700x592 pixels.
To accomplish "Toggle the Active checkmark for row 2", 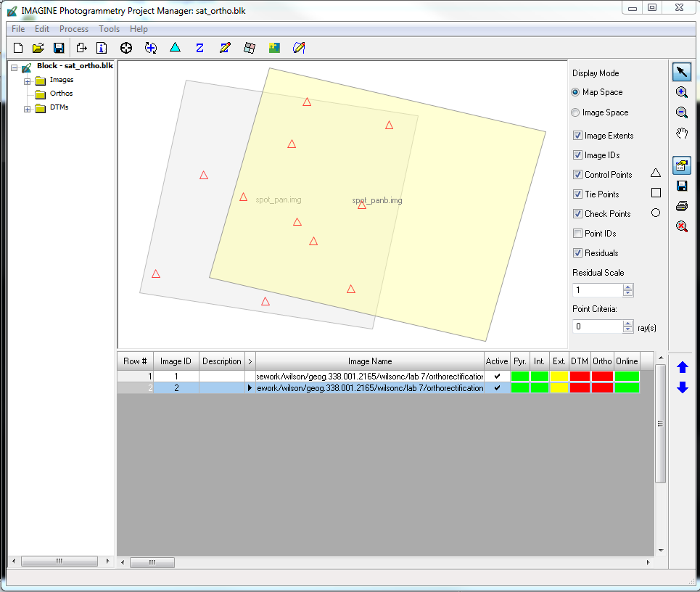I will point(497,388).
